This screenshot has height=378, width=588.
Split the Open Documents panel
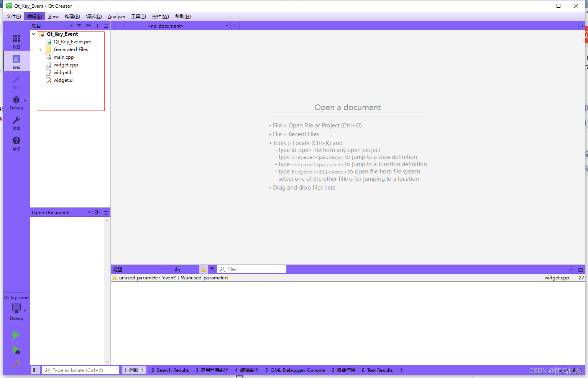tap(97, 212)
